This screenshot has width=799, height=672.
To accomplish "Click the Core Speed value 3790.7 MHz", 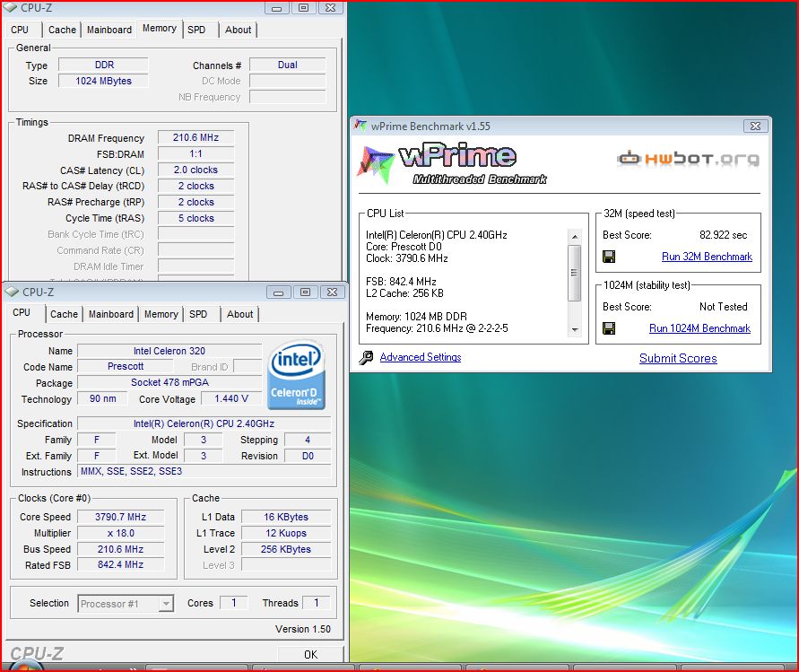I will [x=121, y=517].
